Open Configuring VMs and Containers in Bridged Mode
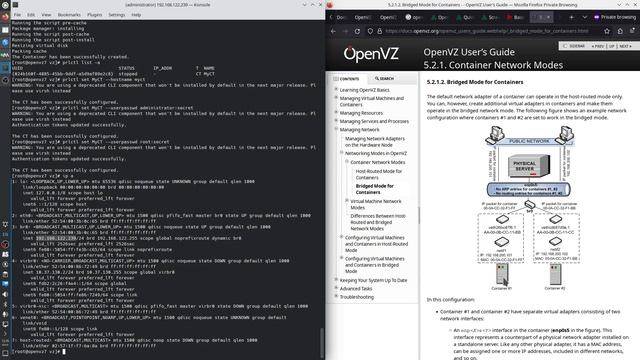Screen dimensions: 640x360 click(375, 265)
